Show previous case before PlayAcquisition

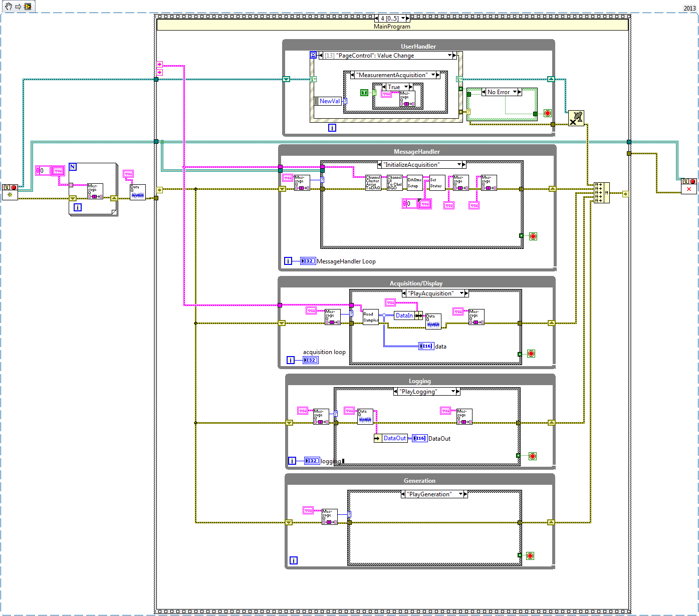[404, 293]
